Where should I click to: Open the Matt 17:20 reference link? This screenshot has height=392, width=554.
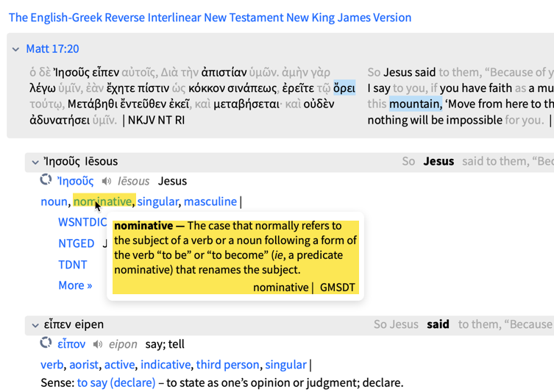tap(53, 49)
